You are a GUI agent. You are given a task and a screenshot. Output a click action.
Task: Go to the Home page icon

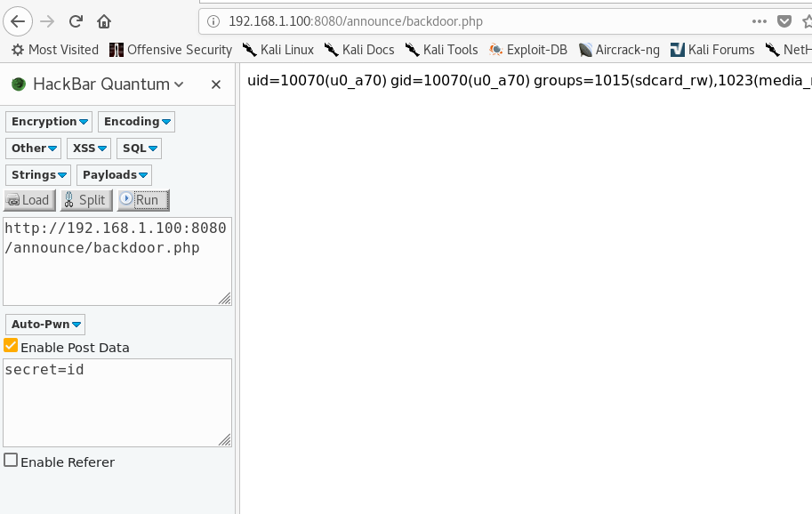pyautogui.click(x=104, y=20)
